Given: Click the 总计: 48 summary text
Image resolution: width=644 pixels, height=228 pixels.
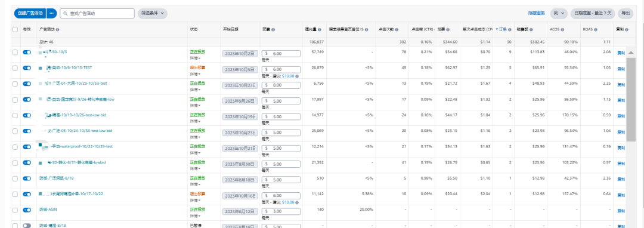Looking at the screenshot, I should tap(47, 42).
